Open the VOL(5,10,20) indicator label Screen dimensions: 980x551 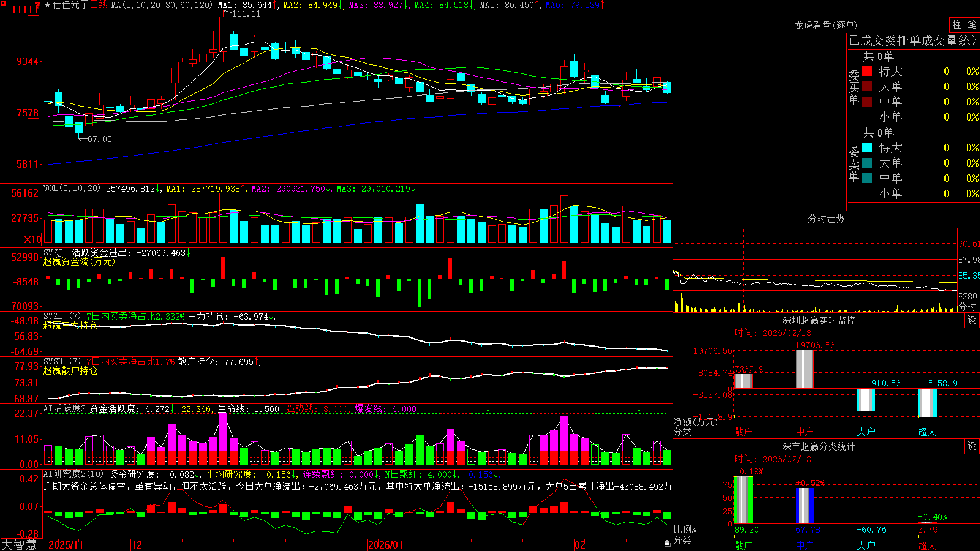[72, 189]
